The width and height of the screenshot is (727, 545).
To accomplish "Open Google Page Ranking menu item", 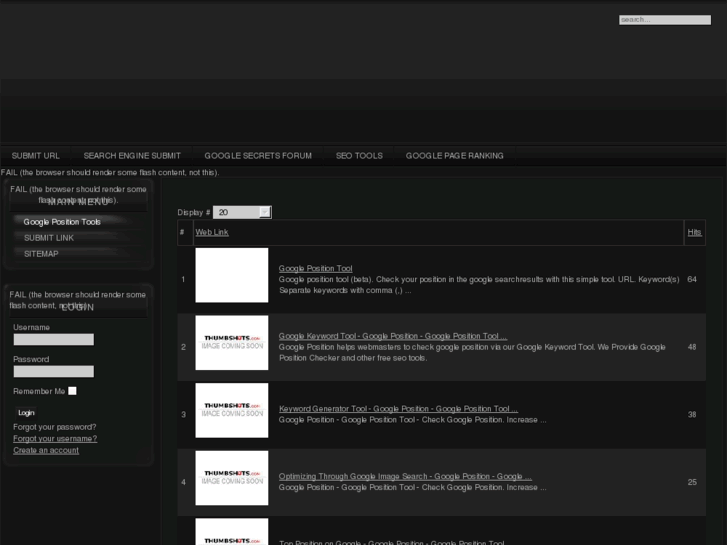I will [x=455, y=156].
